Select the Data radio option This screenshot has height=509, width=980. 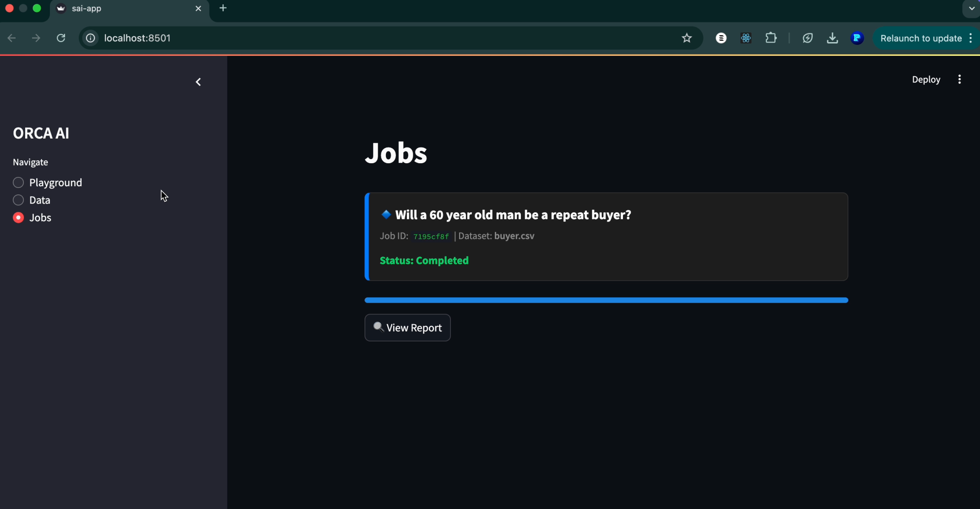pos(18,200)
